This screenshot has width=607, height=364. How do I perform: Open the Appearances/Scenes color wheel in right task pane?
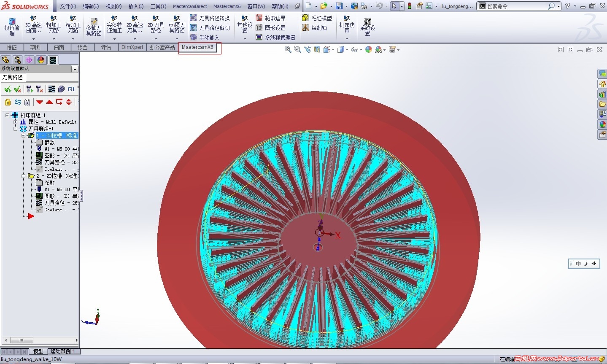602,124
